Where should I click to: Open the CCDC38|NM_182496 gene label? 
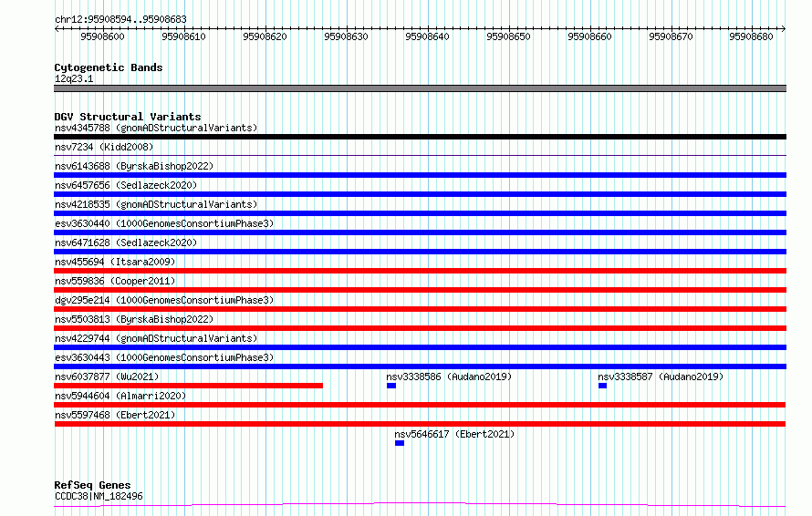pyautogui.click(x=99, y=496)
